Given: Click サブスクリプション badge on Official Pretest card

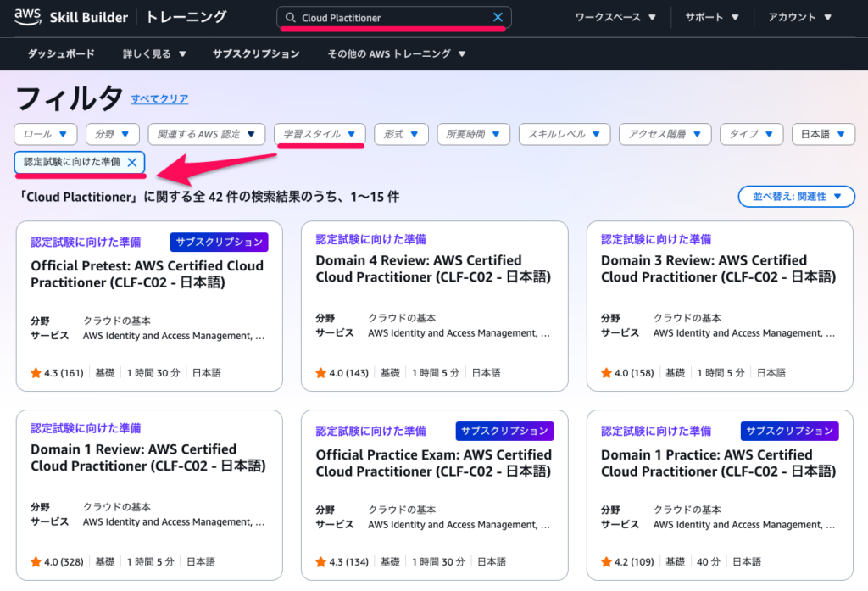Looking at the screenshot, I should click(x=219, y=242).
